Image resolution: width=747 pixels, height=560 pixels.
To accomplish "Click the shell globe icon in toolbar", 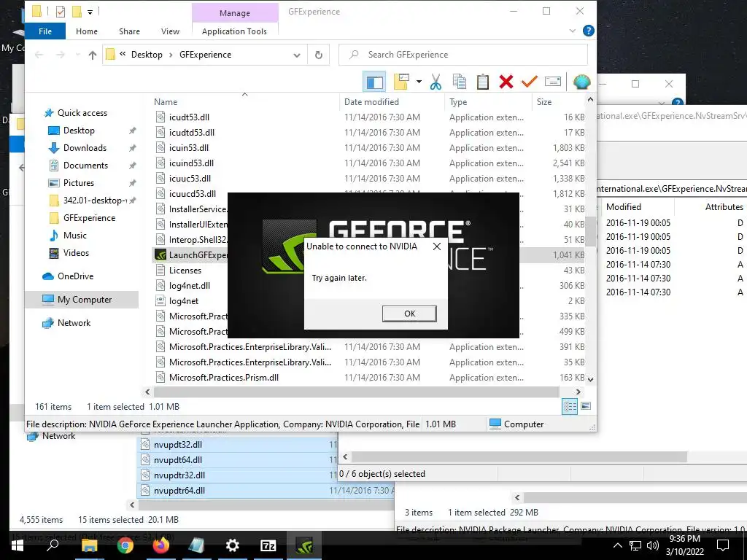I will pos(581,82).
